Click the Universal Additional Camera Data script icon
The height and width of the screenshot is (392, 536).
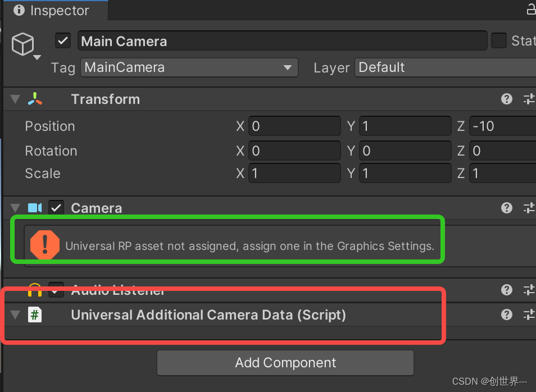click(35, 315)
